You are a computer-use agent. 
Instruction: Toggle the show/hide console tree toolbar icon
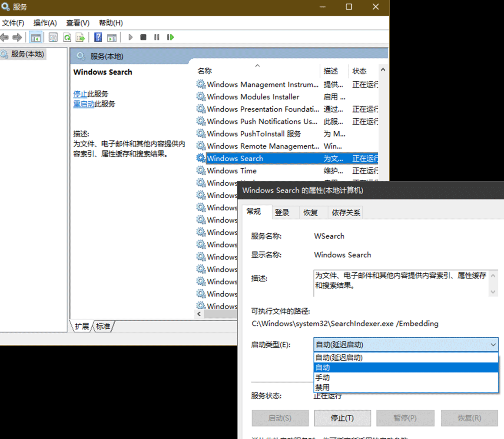pyautogui.click(x=36, y=37)
